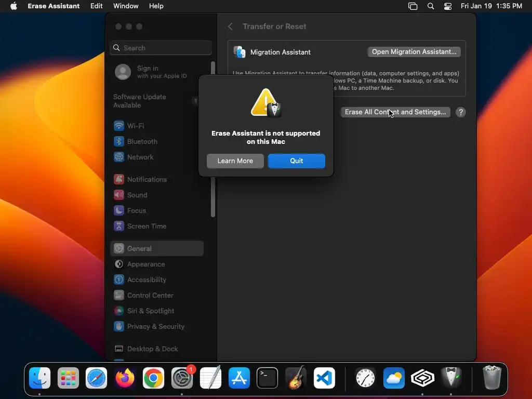This screenshot has height=399, width=532.
Task: Open Desktop & Dock settings
Action: click(157, 349)
